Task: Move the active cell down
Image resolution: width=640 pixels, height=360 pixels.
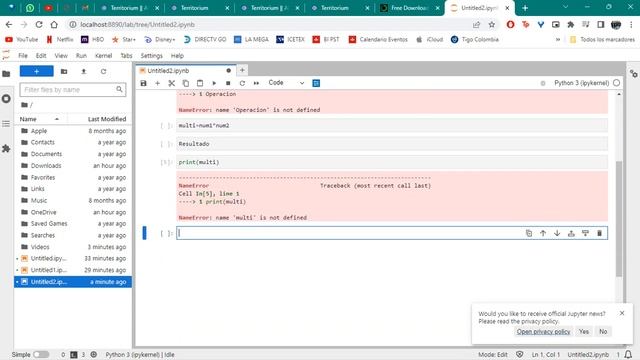Action: 557,233
